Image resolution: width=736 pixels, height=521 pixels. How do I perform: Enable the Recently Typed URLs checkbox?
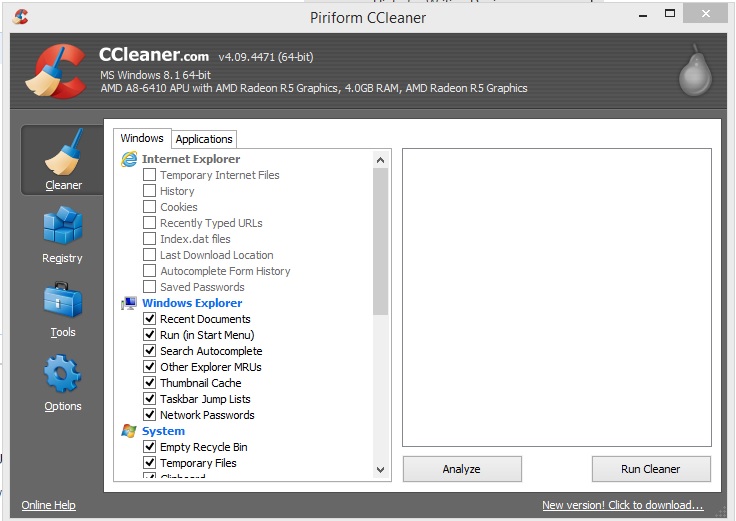(x=149, y=222)
